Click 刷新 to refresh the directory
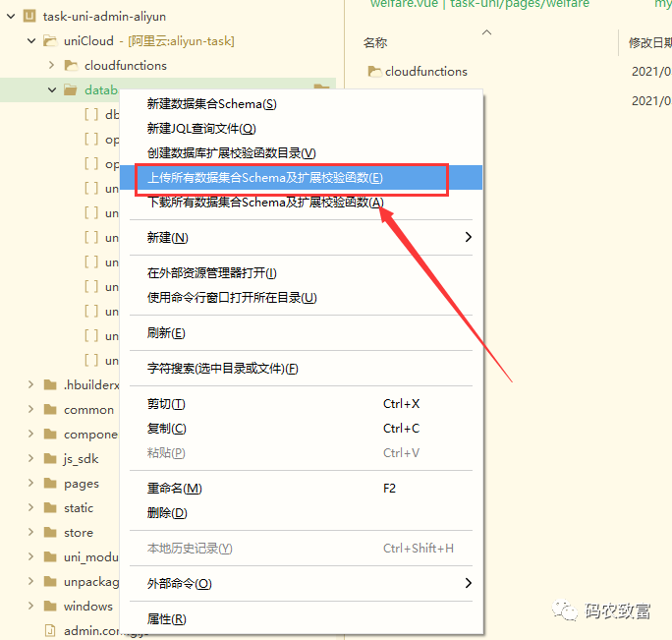This screenshot has height=640, width=672. [x=166, y=333]
